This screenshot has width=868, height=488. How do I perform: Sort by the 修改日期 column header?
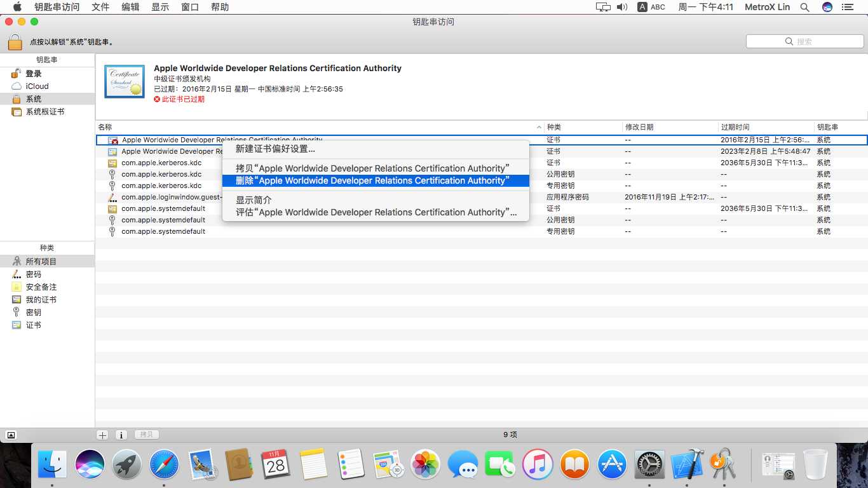click(x=670, y=127)
